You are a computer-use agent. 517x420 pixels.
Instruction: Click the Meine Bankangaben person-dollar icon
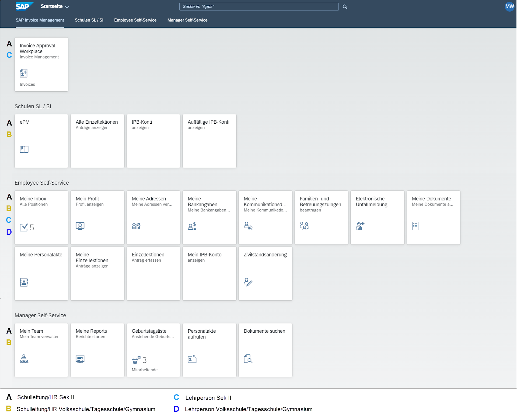click(x=192, y=226)
